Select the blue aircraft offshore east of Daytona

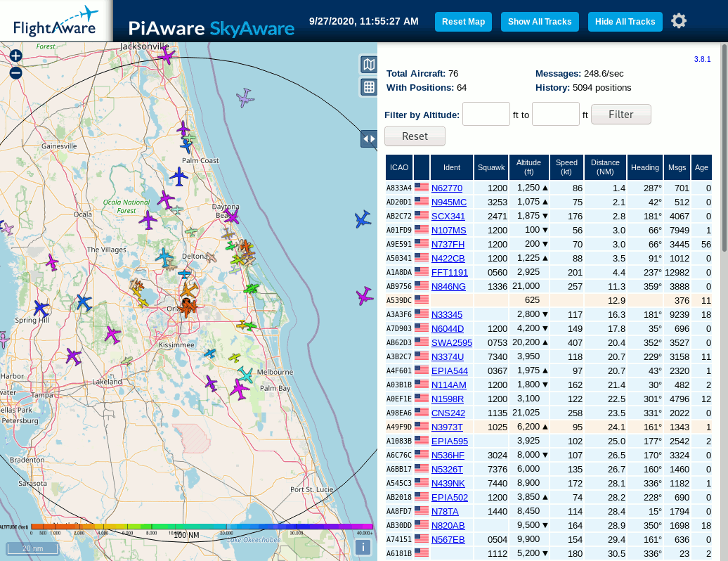[x=363, y=219]
